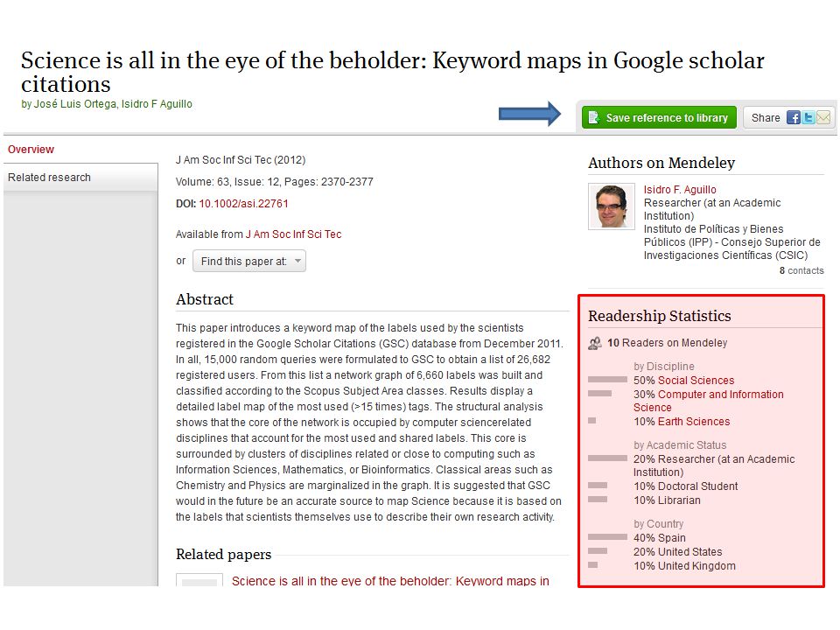Screen dimensions: 840x630
Task: Open author José Luis Ortega's link
Action: coord(74,104)
